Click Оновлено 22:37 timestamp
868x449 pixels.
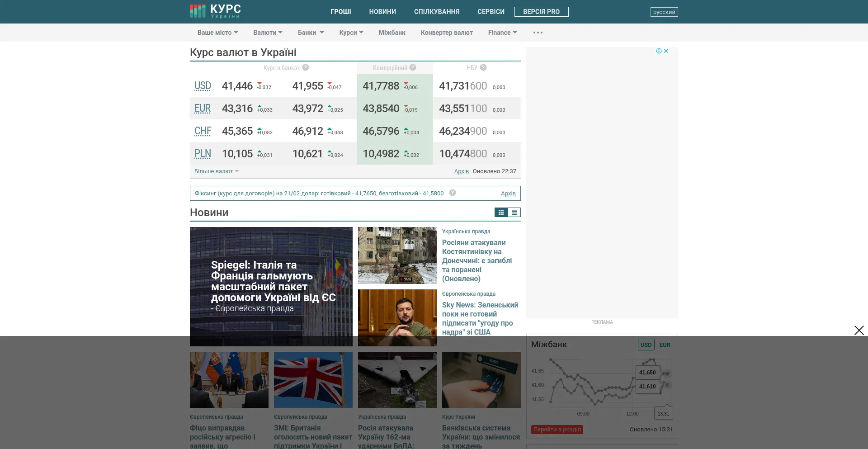click(495, 171)
